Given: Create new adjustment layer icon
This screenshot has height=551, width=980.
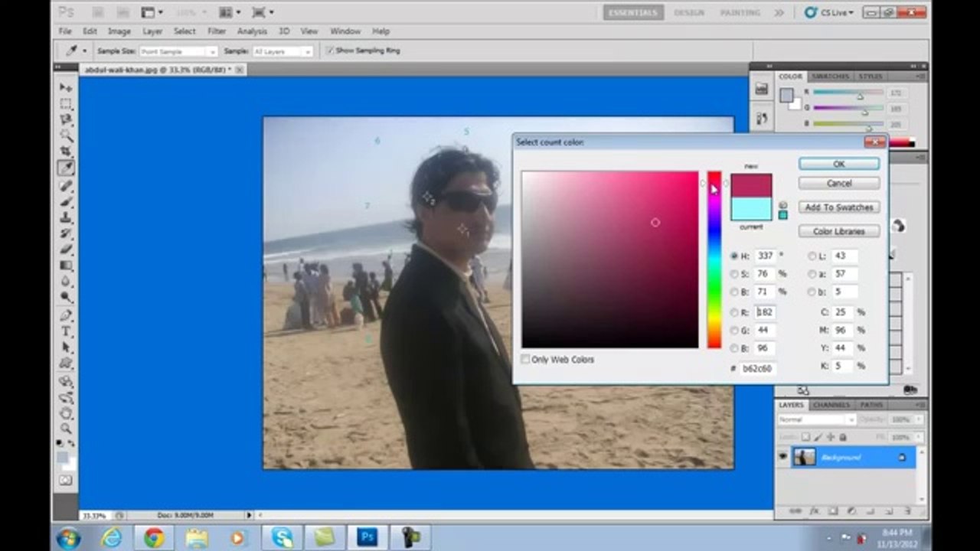Looking at the screenshot, I should tap(852, 510).
